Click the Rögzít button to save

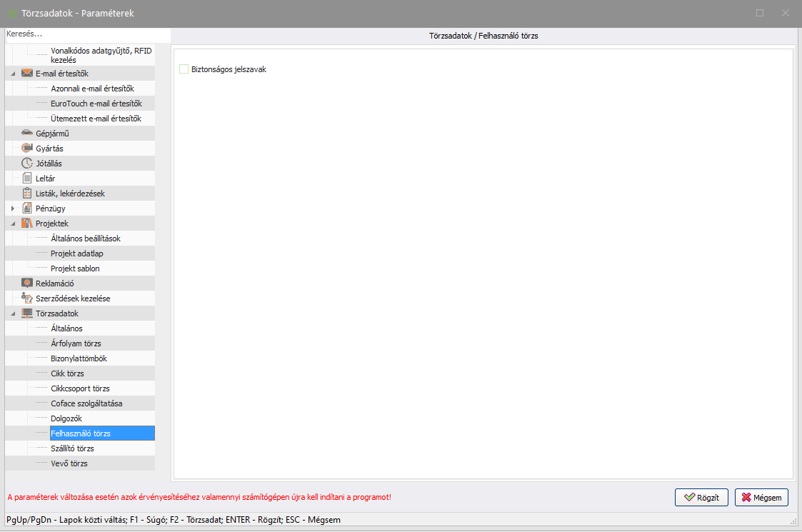[x=701, y=498]
